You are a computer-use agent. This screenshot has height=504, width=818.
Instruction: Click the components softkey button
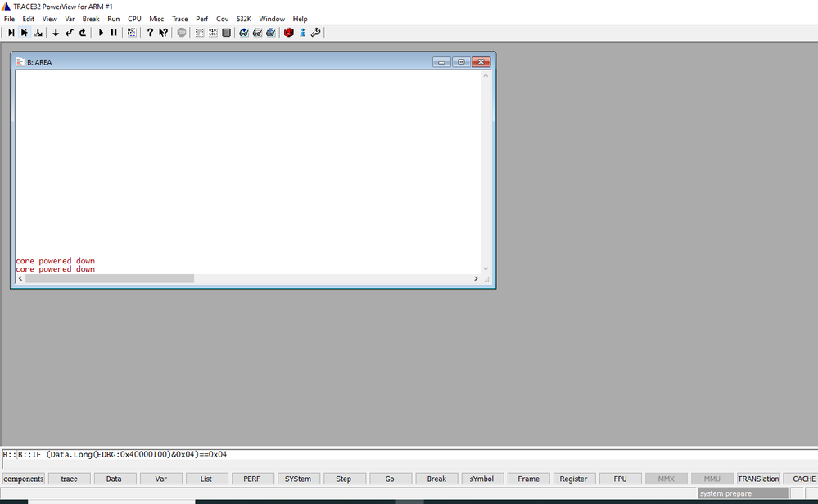tap(24, 479)
